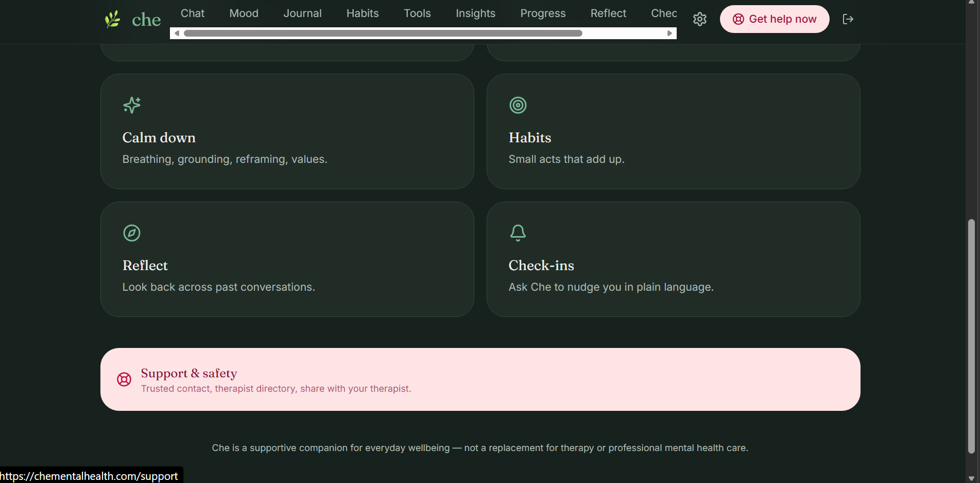Open the partially visible Check-ins nav tab
The width and height of the screenshot is (980, 483).
pos(664,13)
